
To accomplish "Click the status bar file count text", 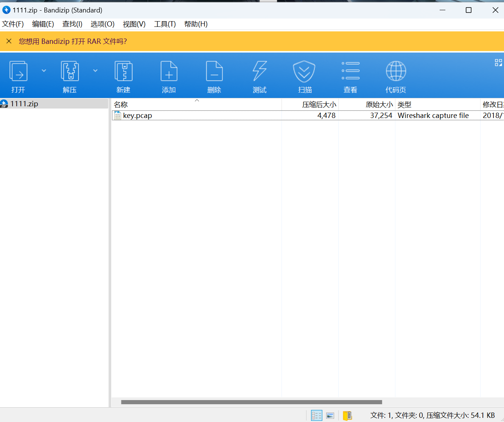I will pos(432,415).
